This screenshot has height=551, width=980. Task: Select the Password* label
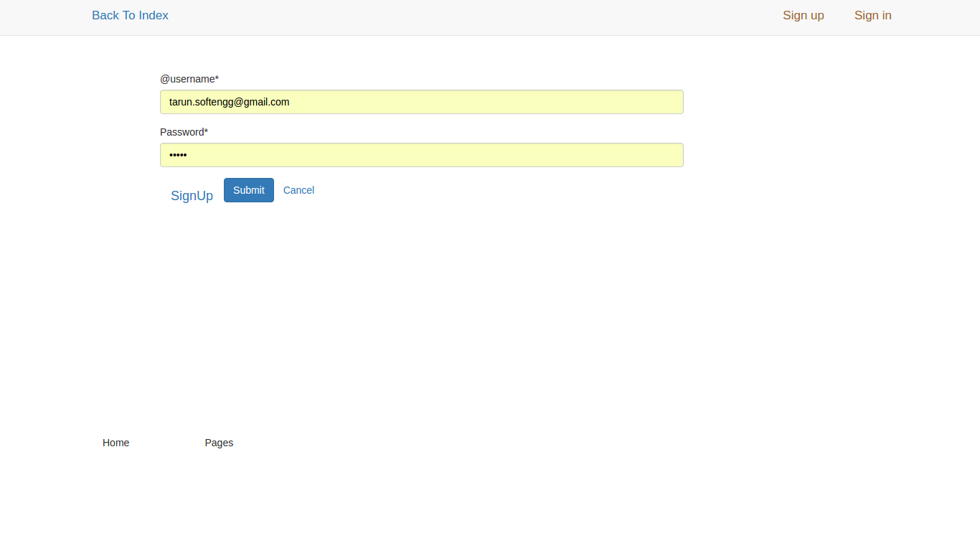click(x=184, y=132)
